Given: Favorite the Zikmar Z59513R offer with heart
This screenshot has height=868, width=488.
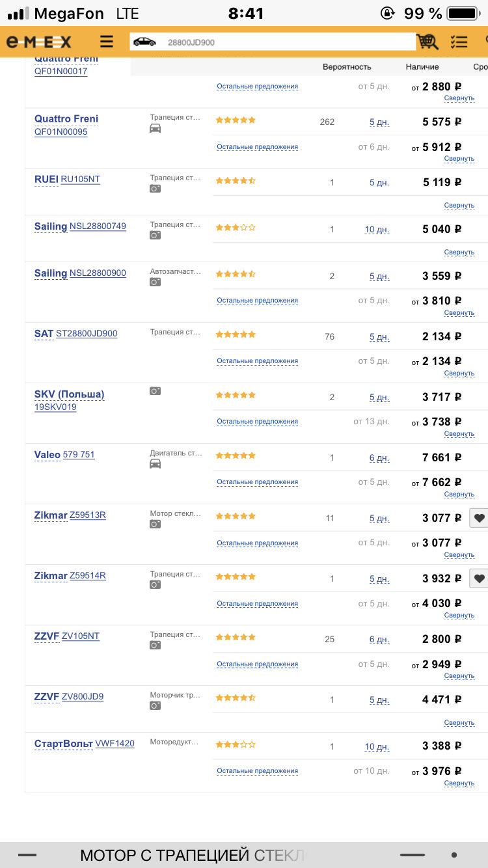Looking at the screenshot, I should click(480, 518).
